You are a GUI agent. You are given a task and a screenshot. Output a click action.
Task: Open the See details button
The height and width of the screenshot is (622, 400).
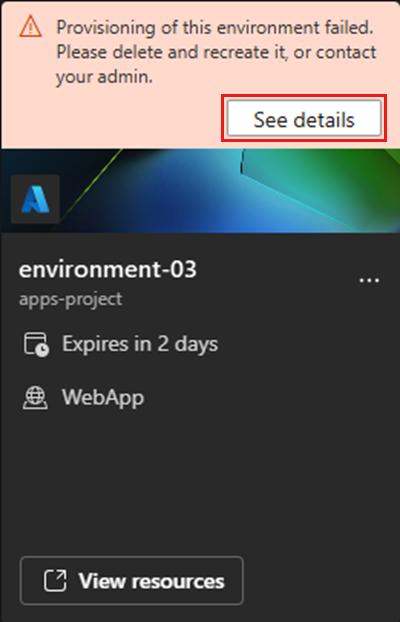pyautogui.click(x=304, y=118)
